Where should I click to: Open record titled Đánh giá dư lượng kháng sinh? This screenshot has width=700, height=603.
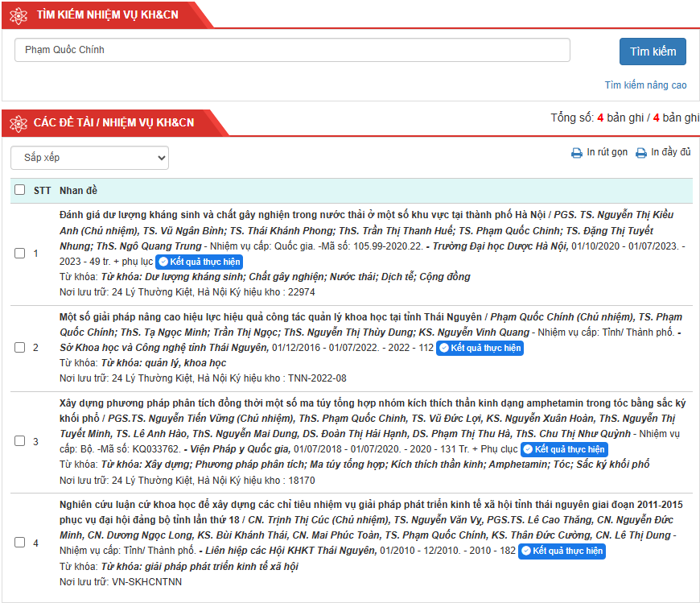pyautogui.click(x=303, y=215)
